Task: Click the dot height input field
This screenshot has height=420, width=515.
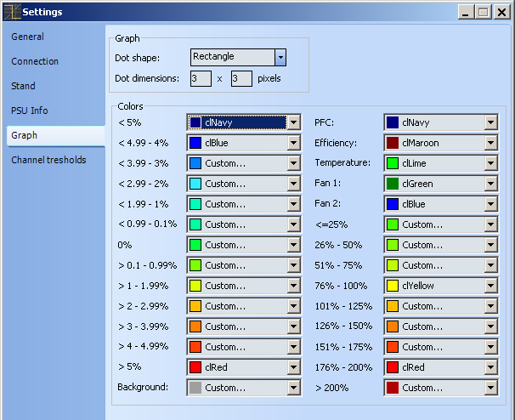Action: pos(241,78)
